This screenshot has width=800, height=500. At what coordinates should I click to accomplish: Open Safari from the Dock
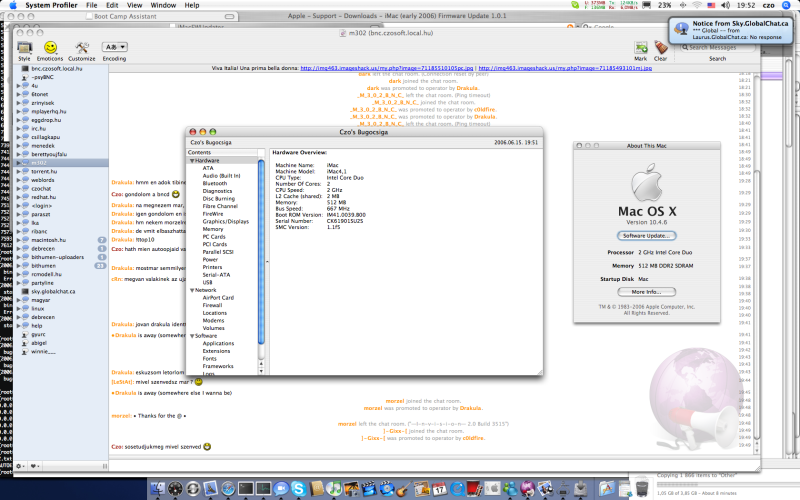point(228,489)
